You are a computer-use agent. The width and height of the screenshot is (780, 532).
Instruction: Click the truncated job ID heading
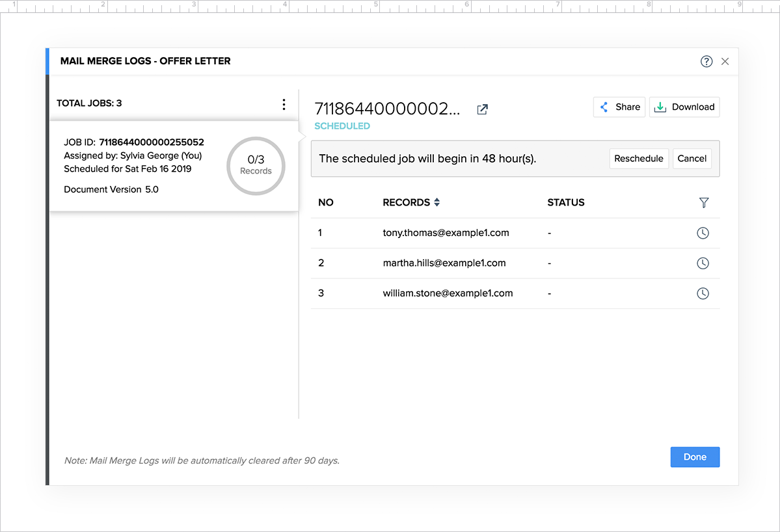coord(388,109)
